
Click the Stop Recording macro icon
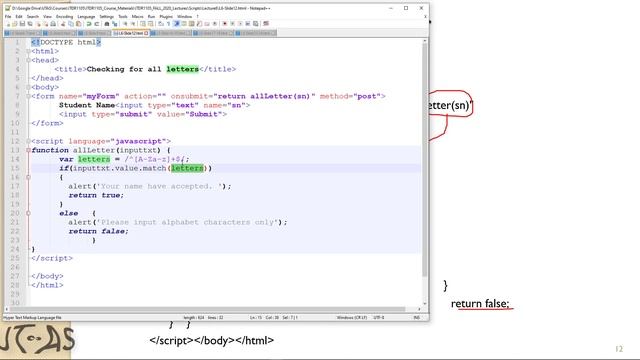point(233,24)
